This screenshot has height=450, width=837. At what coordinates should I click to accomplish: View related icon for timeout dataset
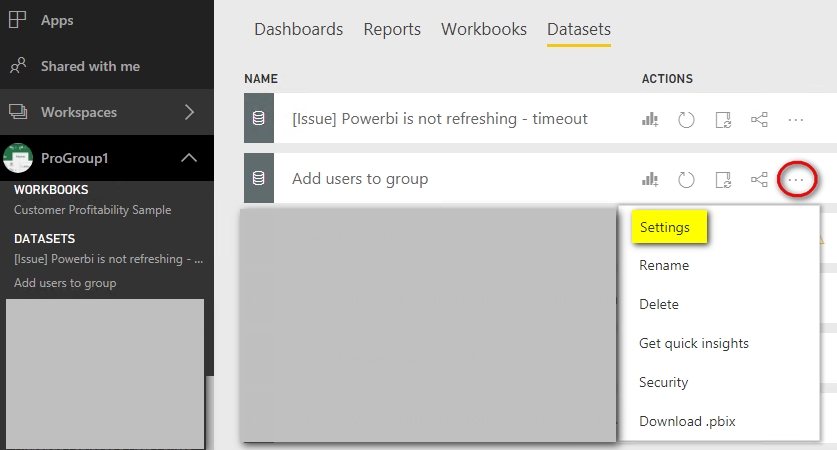759,120
